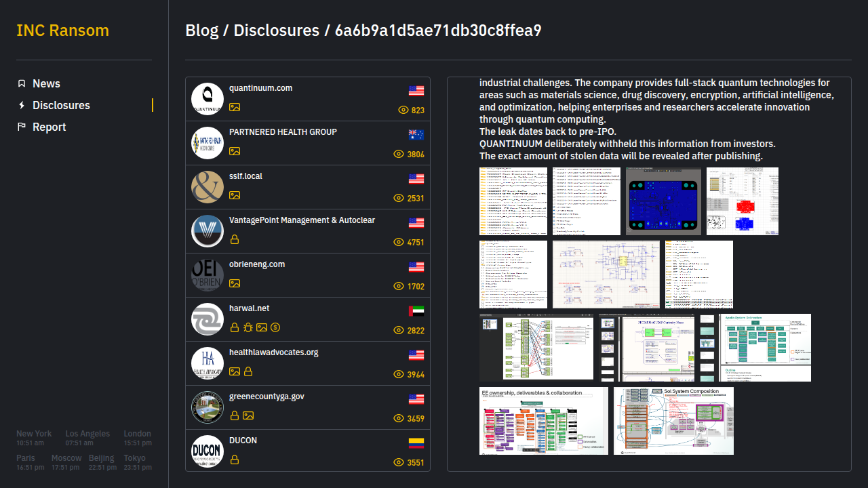Click the Partnered Health Group logo avatar
The image size is (868, 488).
(x=208, y=143)
